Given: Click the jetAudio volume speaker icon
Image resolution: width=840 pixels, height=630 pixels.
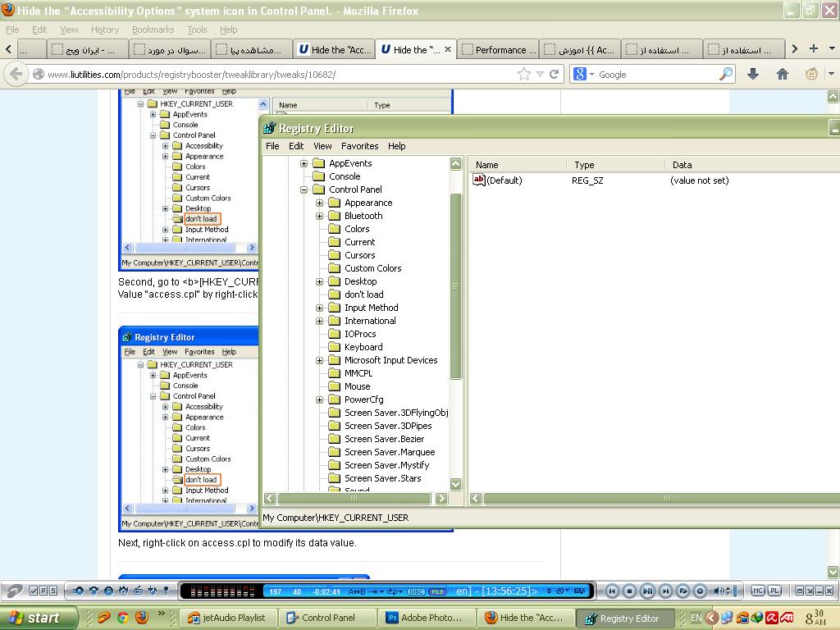Looking at the screenshot, I should click(x=719, y=591).
